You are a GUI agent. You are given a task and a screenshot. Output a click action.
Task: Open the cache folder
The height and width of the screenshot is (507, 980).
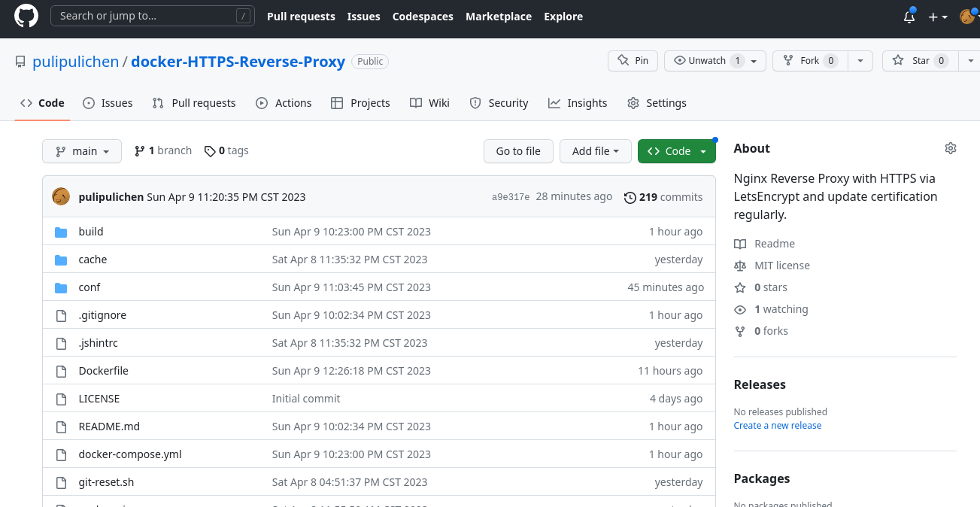pyautogui.click(x=93, y=260)
